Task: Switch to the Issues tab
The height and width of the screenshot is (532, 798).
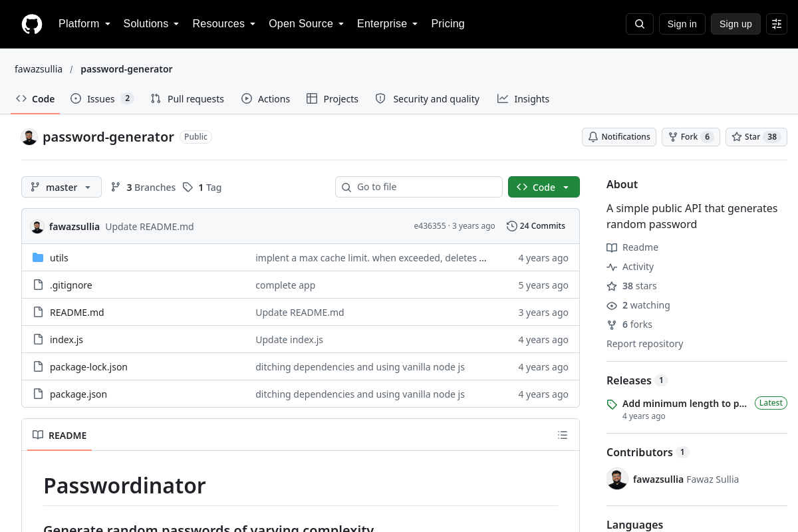Action: (x=102, y=98)
